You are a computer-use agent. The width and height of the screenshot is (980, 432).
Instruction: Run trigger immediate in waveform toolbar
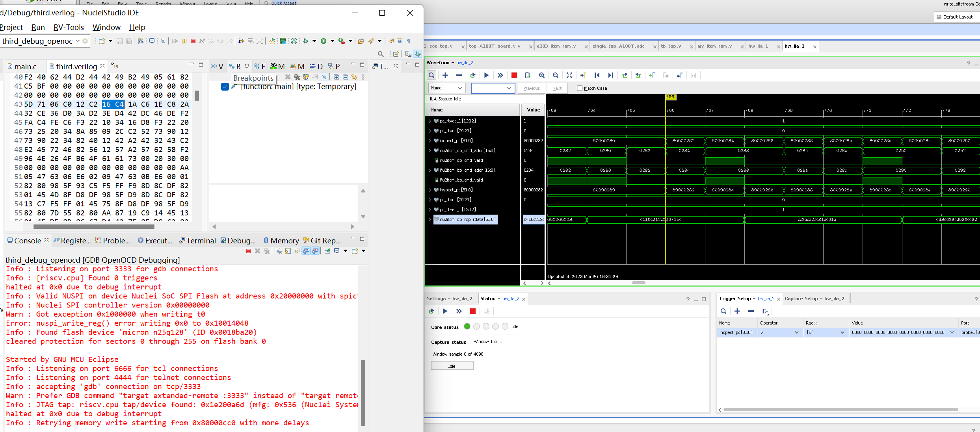500,75
